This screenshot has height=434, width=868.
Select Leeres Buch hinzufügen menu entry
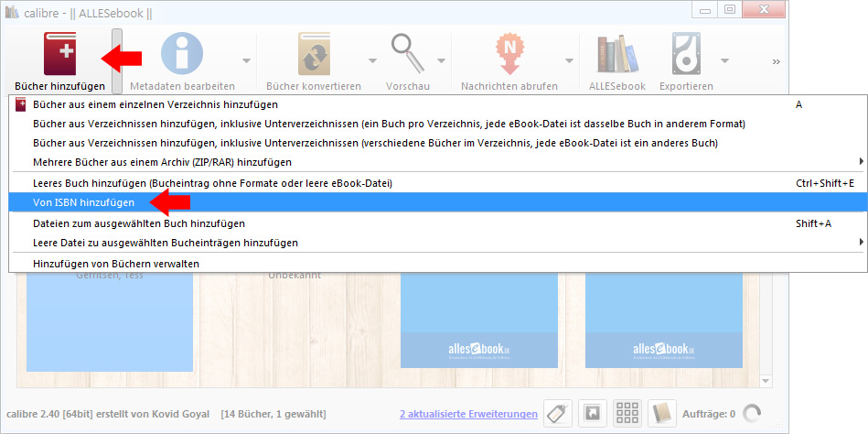tap(438, 183)
